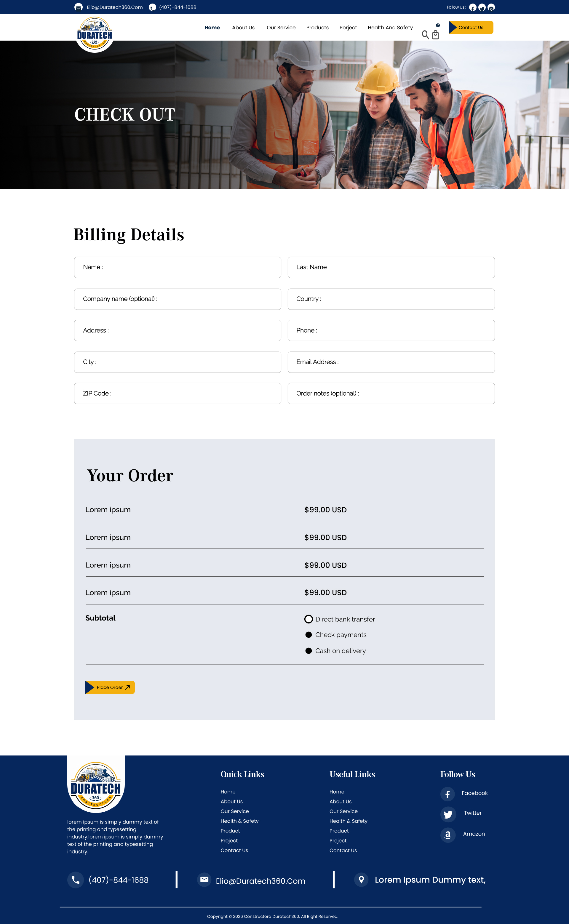Open the shopping bag cart icon
The width and height of the screenshot is (569, 924).
(435, 35)
